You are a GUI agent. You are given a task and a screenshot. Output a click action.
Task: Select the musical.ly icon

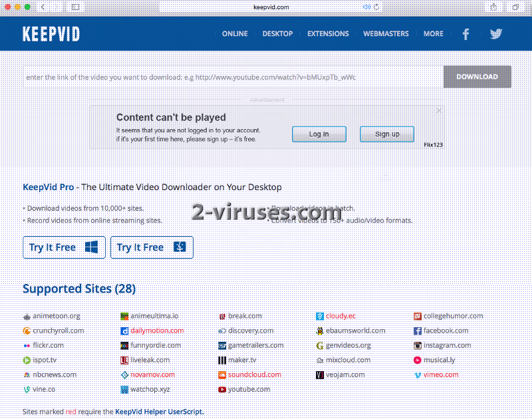point(418,359)
